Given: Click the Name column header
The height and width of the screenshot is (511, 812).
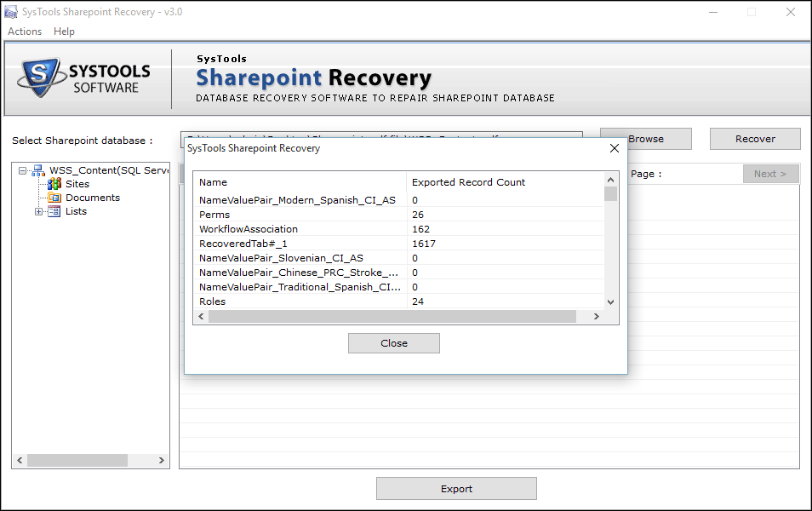Looking at the screenshot, I should 300,182.
